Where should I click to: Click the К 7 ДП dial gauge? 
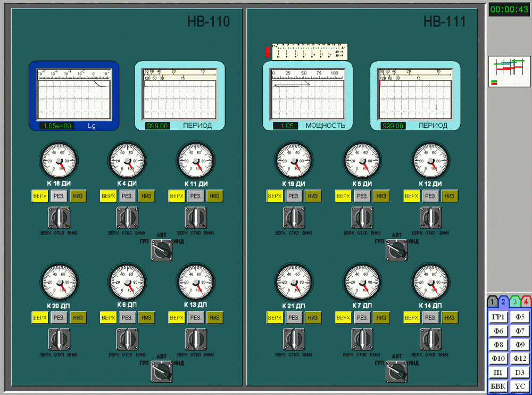[x=362, y=282]
